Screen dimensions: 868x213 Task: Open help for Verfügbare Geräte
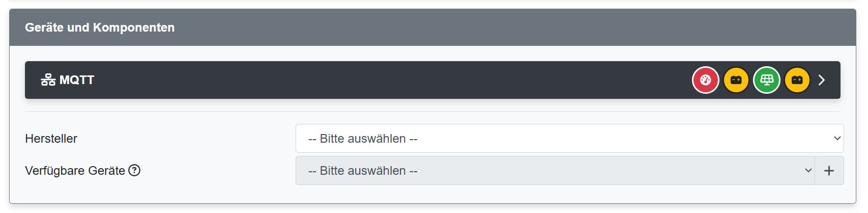coord(134,170)
